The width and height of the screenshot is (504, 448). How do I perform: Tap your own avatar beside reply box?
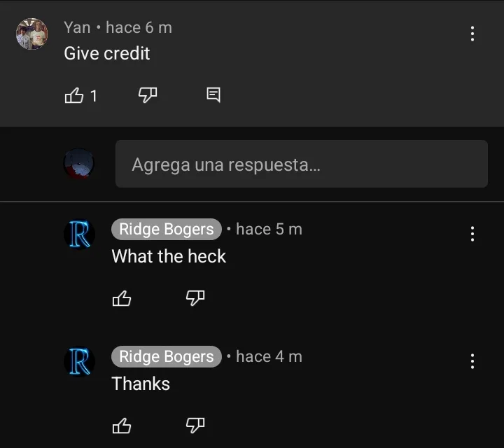78,163
